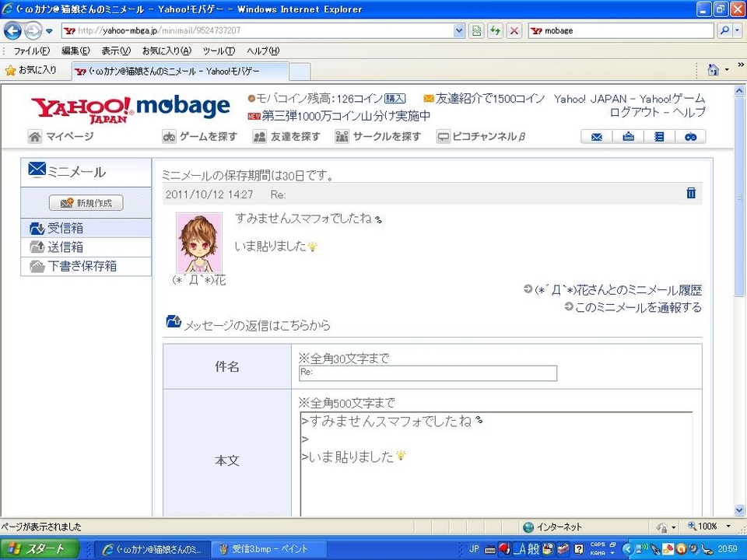Expand the command bar overflow chevron
This screenshot has width=747, height=560.
[741, 65]
